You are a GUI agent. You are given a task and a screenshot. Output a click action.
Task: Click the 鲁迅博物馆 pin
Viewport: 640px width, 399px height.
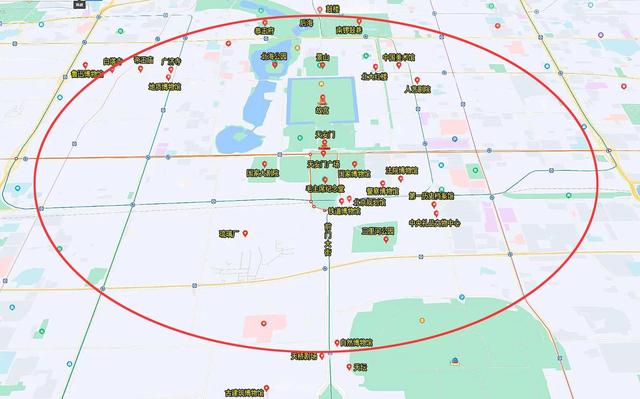(x=85, y=65)
